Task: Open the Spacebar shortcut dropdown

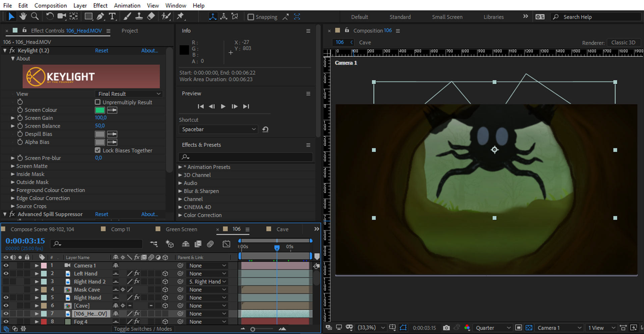Action: pyautogui.click(x=218, y=129)
